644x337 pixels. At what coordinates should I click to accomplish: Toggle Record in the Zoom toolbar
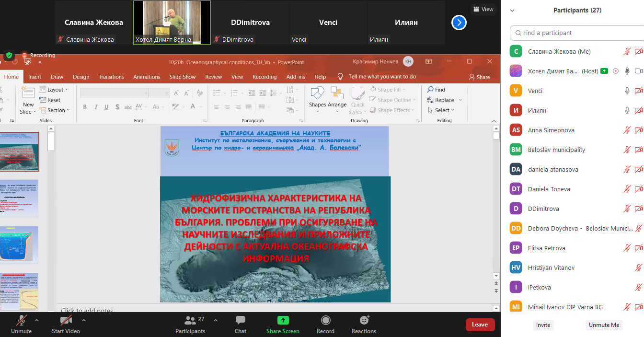pos(325,324)
